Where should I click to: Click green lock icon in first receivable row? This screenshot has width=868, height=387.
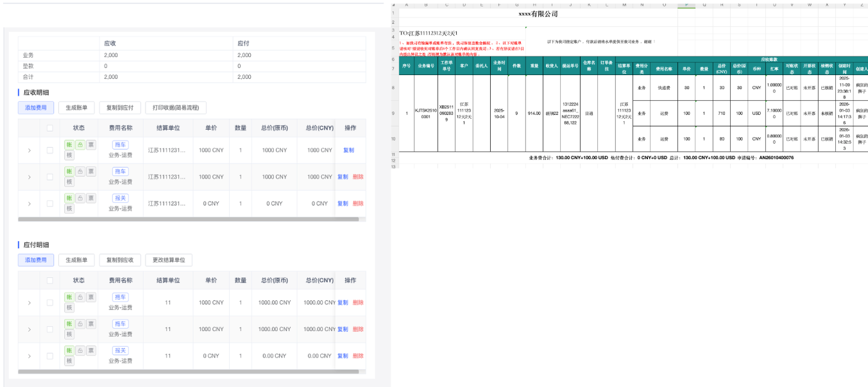(x=80, y=145)
